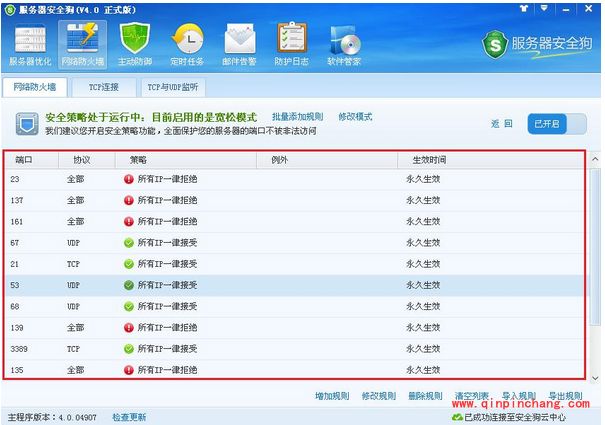Click the red reject icon for port 161

pyautogui.click(x=128, y=222)
